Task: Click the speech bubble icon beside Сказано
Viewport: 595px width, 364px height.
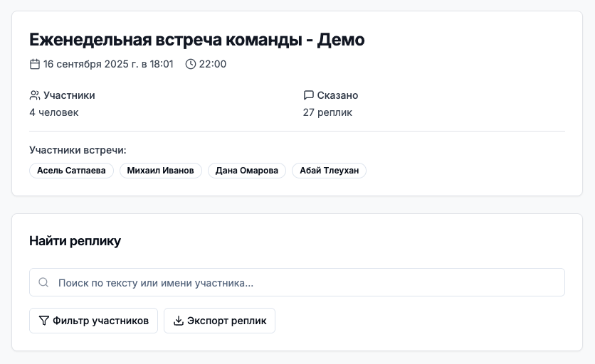Action: (308, 95)
